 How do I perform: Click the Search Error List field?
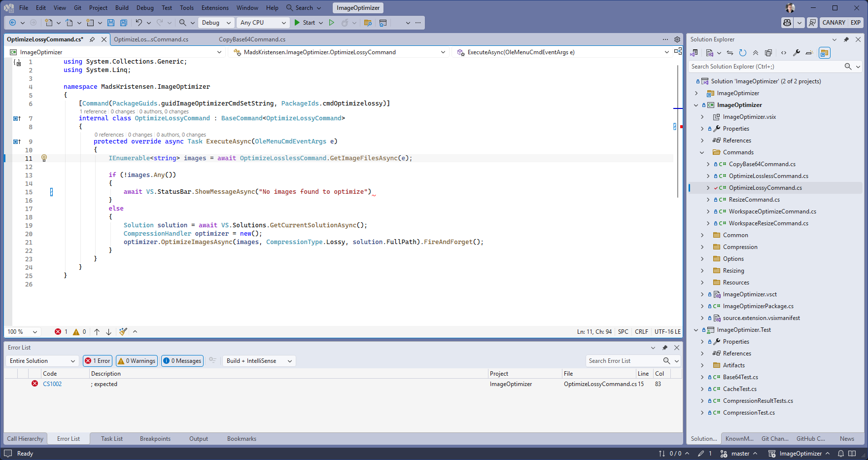click(x=623, y=361)
